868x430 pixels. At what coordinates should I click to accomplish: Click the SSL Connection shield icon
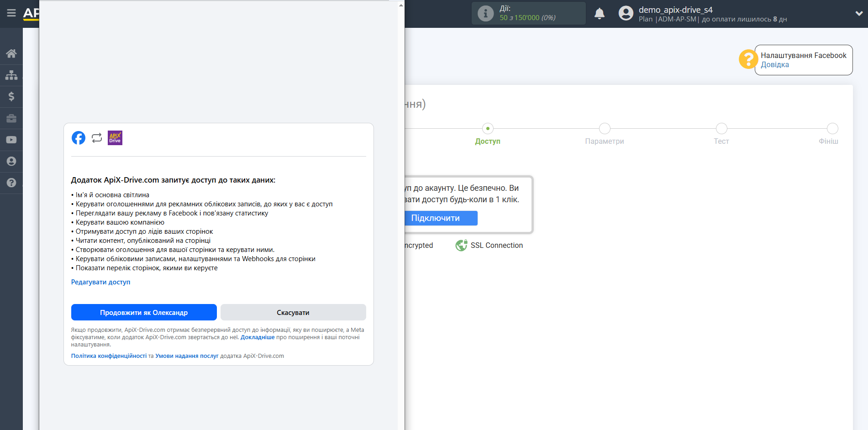[461, 245]
